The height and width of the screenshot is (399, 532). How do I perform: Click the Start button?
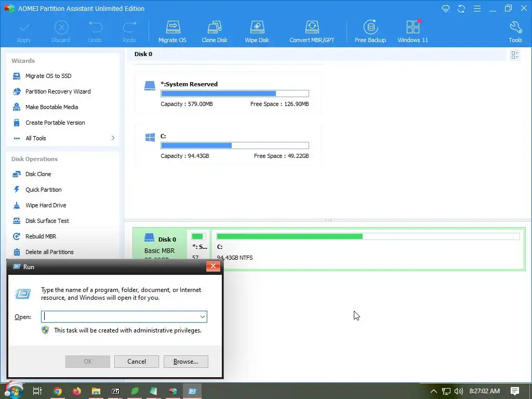[x=14, y=390]
